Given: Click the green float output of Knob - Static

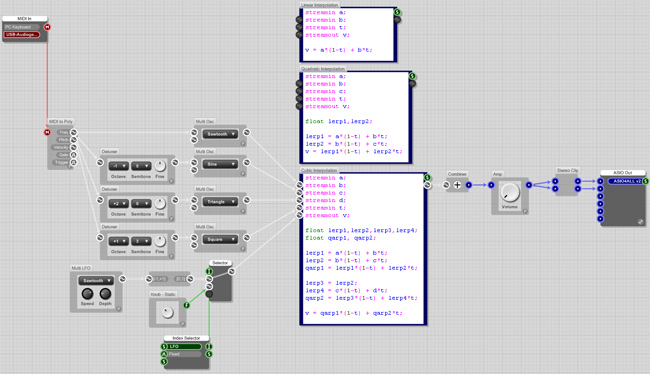Looking at the screenshot, I should coord(187,305).
